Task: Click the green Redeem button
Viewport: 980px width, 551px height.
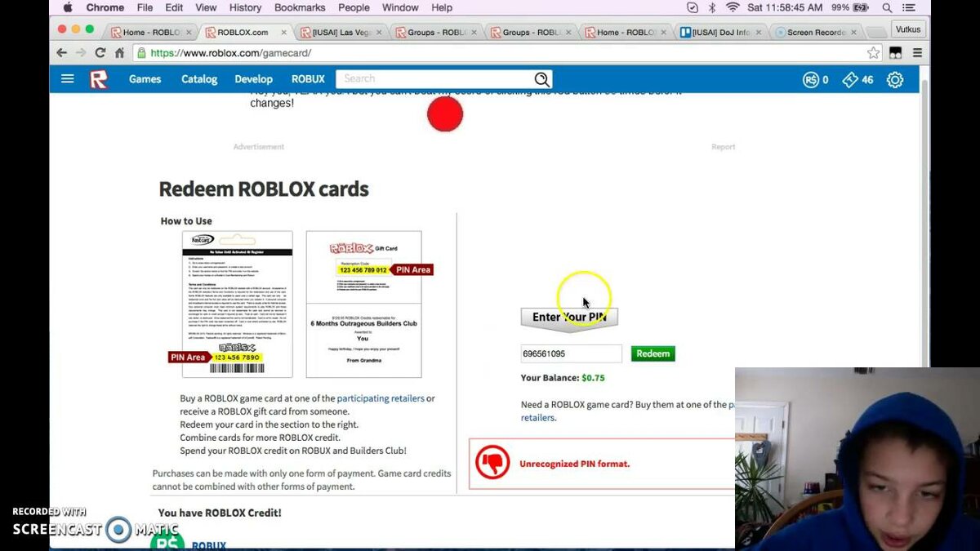Action: [x=653, y=353]
